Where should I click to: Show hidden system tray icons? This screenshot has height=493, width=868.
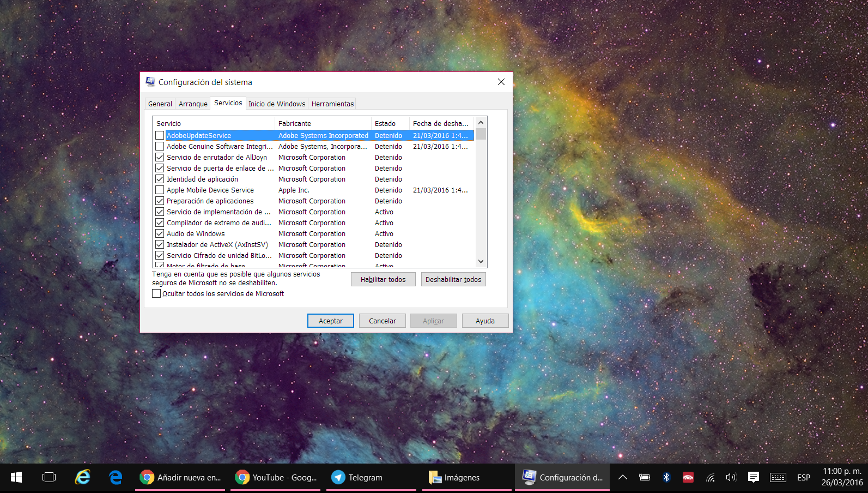coord(623,477)
